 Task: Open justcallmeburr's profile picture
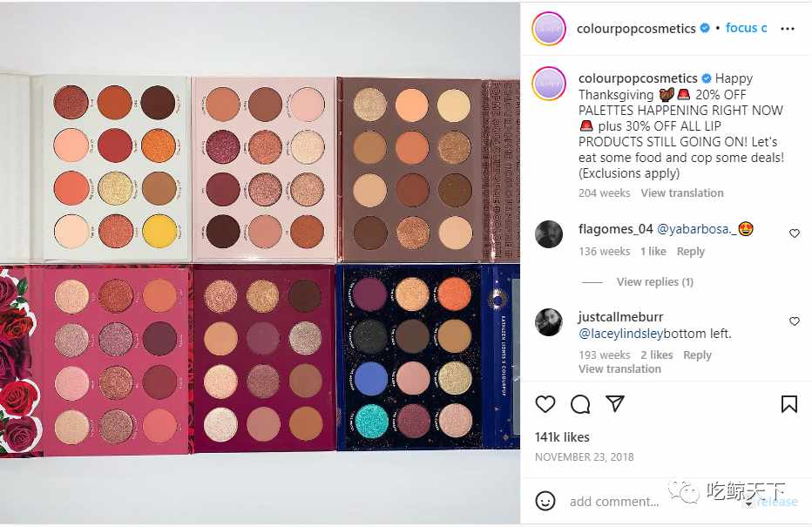point(549,322)
